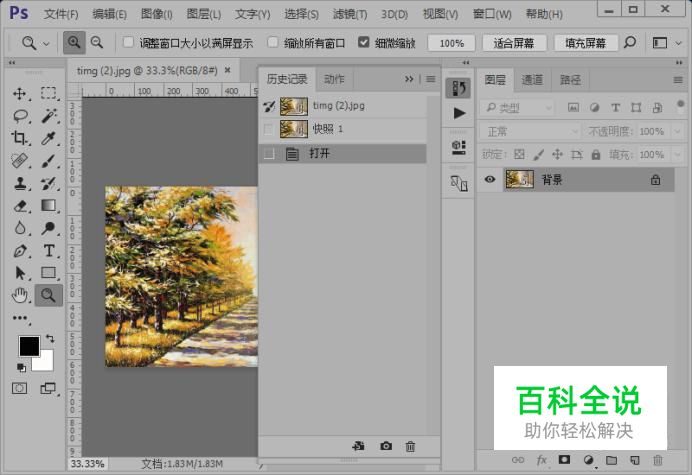Enable resize window to fit checkbox
Image resolution: width=692 pixels, height=475 pixels.
click(x=128, y=42)
